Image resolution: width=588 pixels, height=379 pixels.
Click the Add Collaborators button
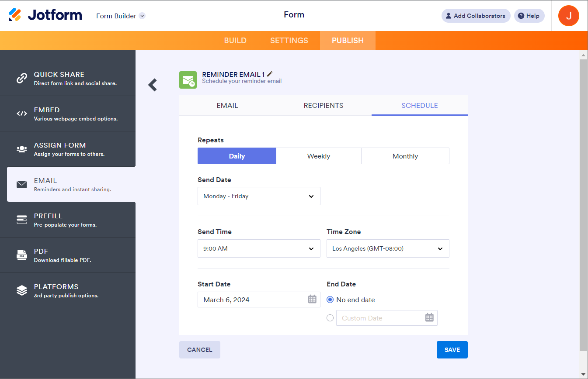click(x=476, y=16)
